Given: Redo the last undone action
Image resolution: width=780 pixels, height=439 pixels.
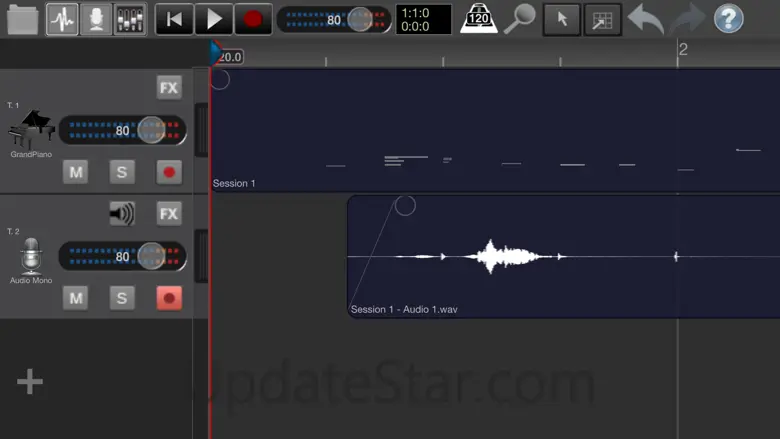Looking at the screenshot, I should [687, 19].
